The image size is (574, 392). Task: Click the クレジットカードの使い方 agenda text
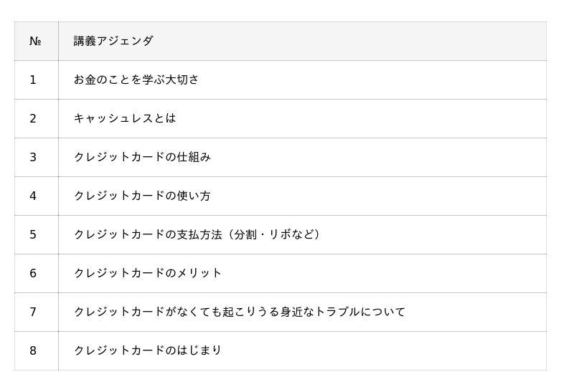142,196
